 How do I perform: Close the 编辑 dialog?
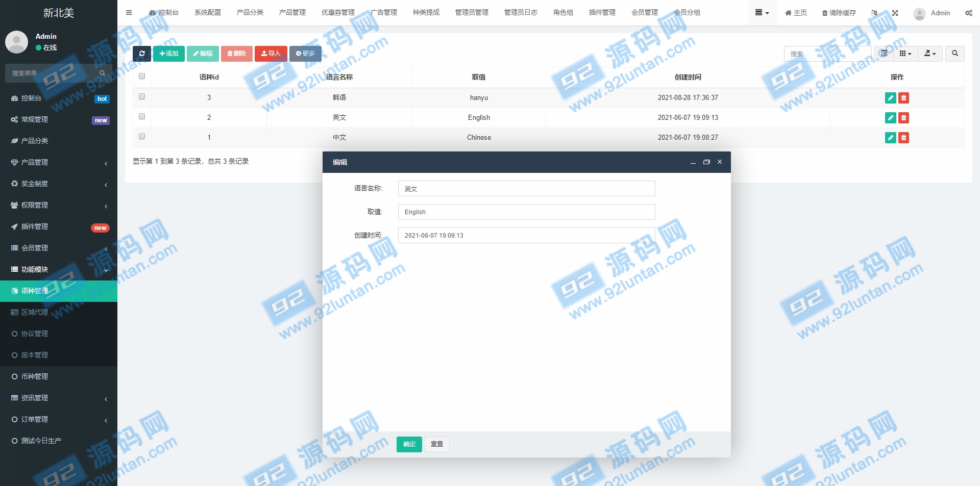point(720,162)
